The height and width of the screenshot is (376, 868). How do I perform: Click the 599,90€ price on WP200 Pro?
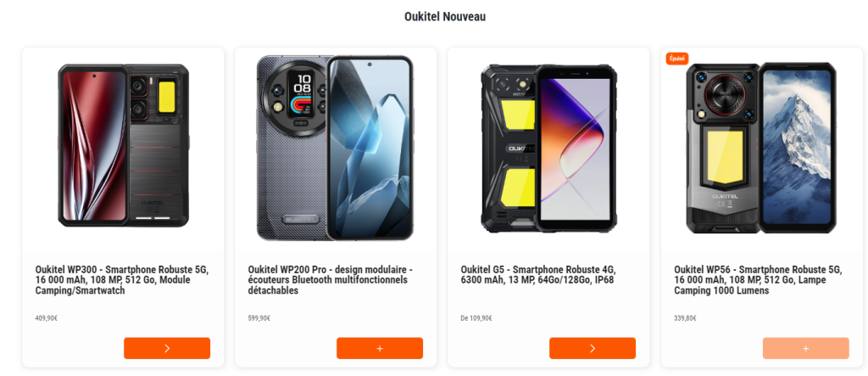pos(259,318)
